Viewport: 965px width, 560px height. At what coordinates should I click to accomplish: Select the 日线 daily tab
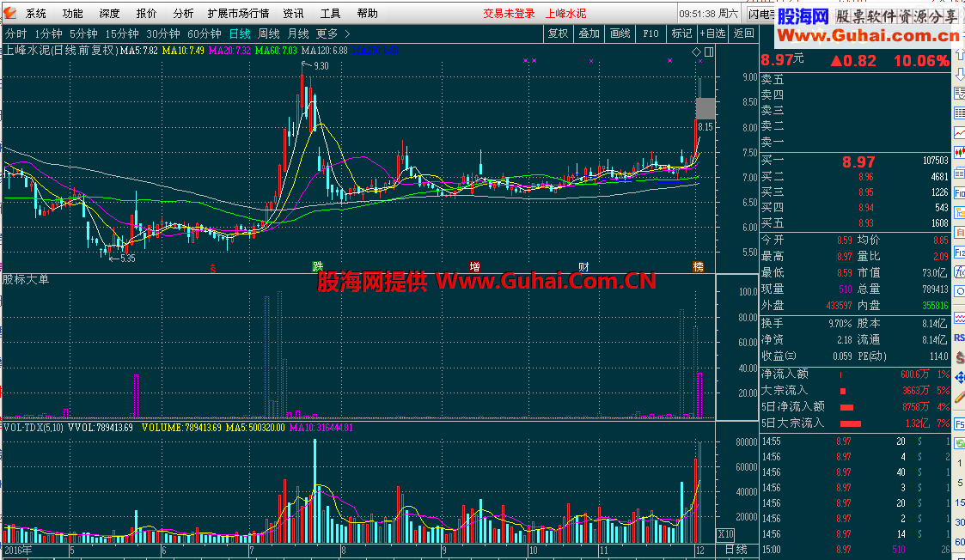pos(240,33)
